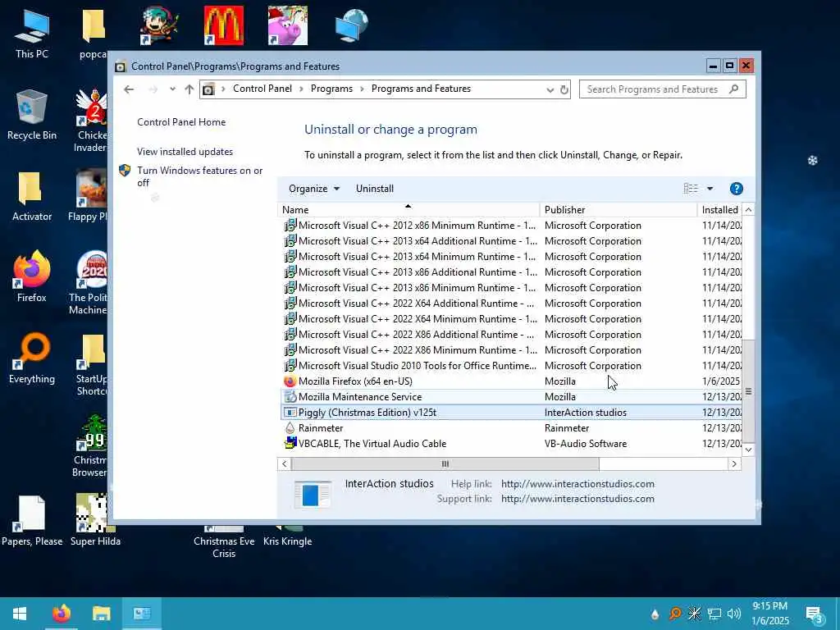Click the horizontal scrollbar right arrow
840x630 pixels.
coord(734,464)
